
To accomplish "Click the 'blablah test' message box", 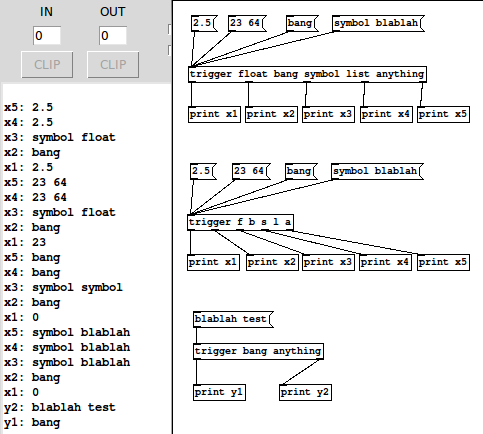I will (x=233, y=319).
